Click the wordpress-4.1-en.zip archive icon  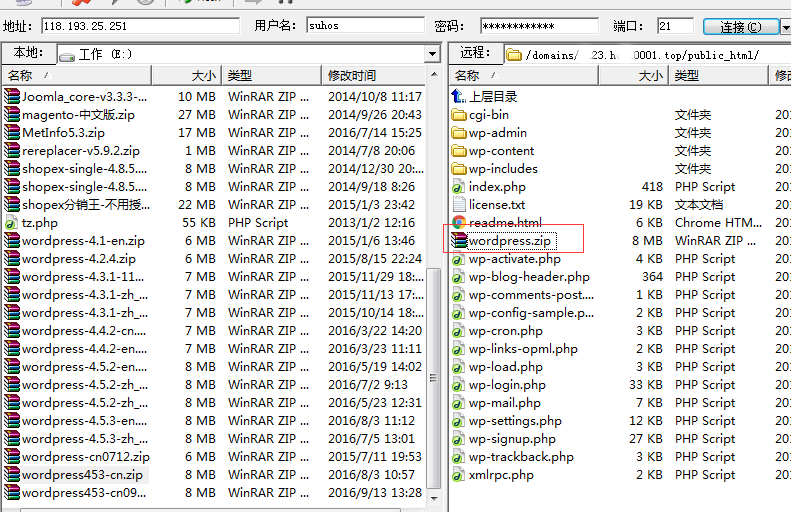pyautogui.click(x=12, y=241)
